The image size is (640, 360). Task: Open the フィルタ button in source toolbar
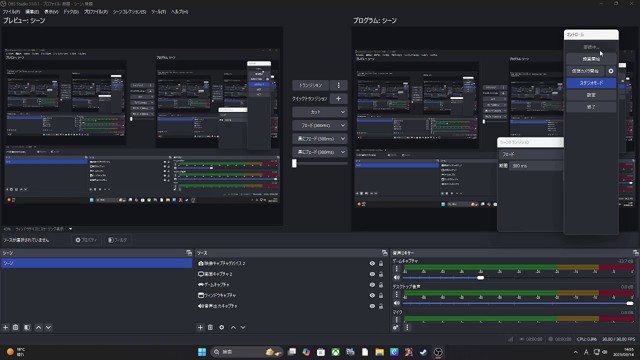click(118, 240)
